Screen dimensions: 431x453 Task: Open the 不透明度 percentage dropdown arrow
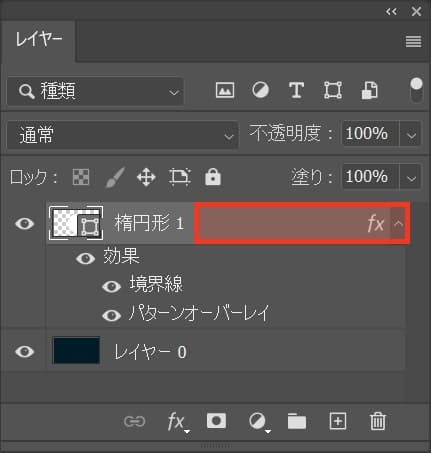[x=411, y=135]
